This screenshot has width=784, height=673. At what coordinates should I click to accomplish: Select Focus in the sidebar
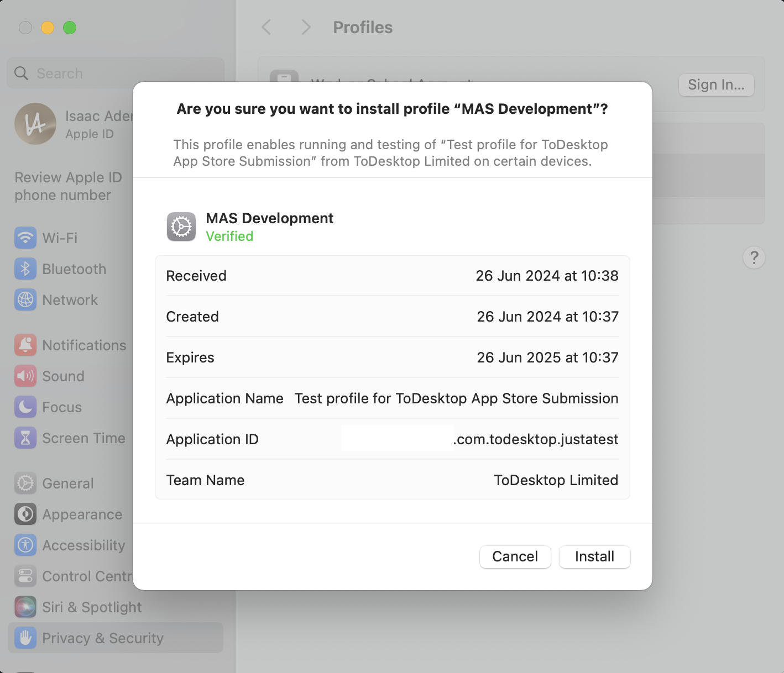click(x=60, y=407)
